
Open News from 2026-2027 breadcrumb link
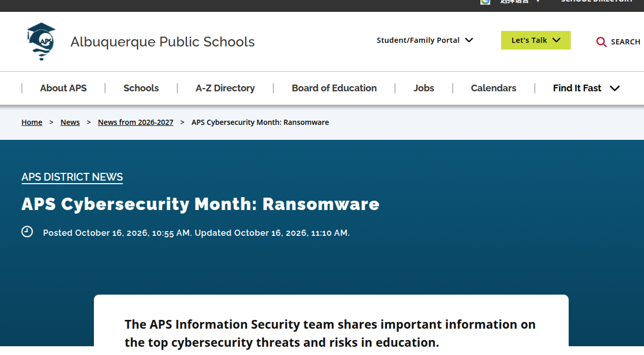[x=136, y=122]
